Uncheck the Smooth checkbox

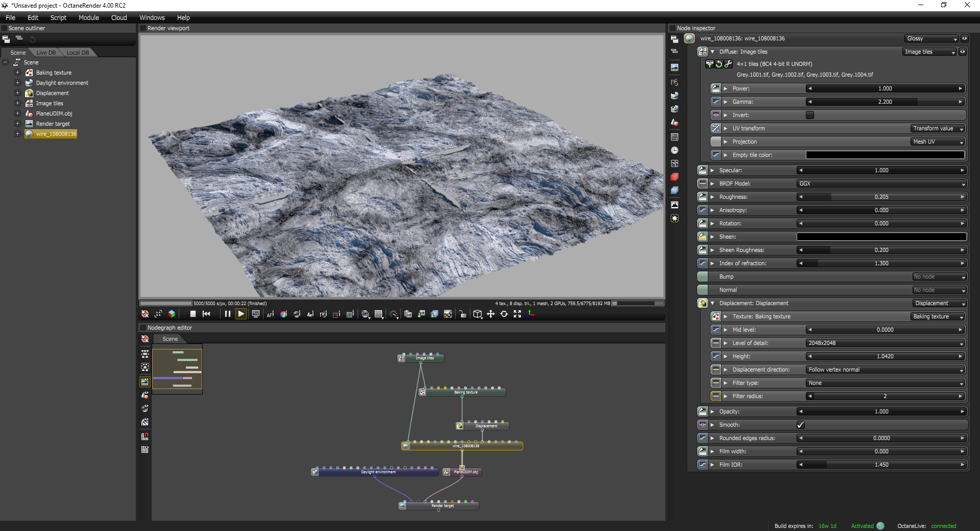(x=801, y=425)
